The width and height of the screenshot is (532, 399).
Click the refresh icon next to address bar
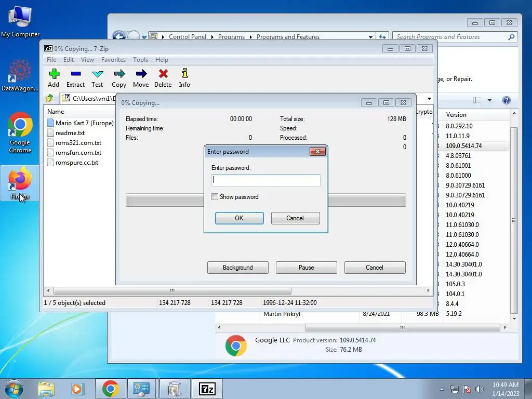[x=382, y=37]
